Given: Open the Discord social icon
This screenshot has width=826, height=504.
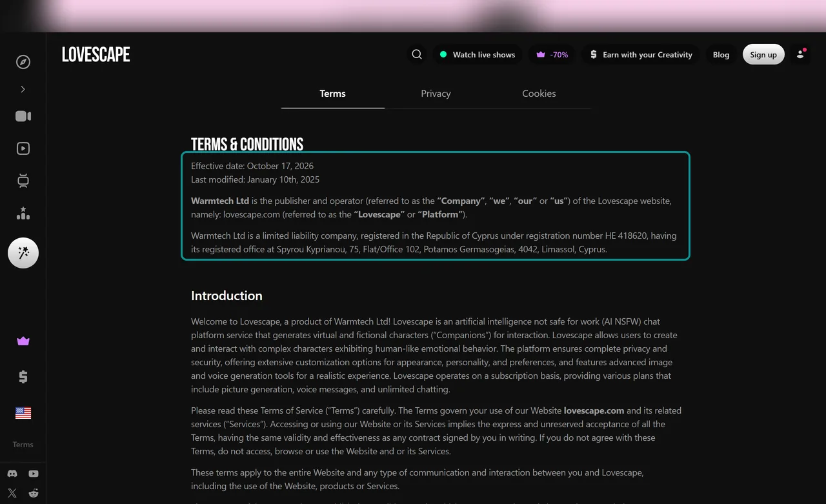Looking at the screenshot, I should [x=12, y=474].
